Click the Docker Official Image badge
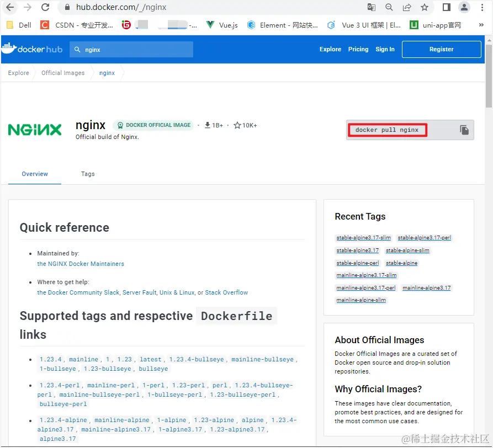493x448 pixels. 153,125
